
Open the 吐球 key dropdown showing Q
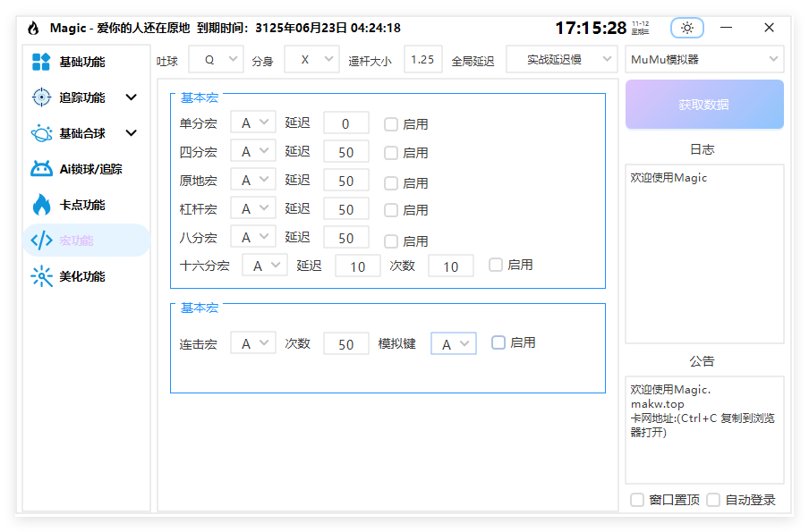click(x=215, y=58)
